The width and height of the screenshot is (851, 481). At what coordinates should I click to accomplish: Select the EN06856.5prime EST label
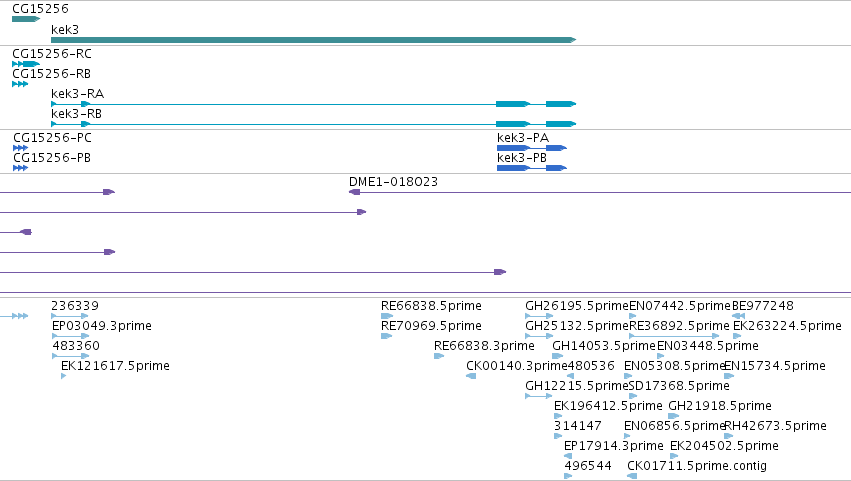(x=675, y=426)
